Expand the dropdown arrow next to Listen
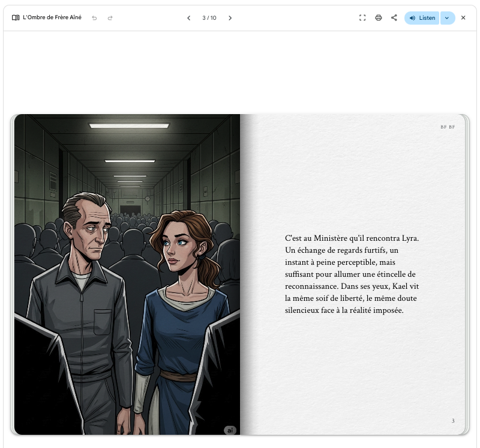The height and width of the screenshot is (448, 480). (447, 18)
